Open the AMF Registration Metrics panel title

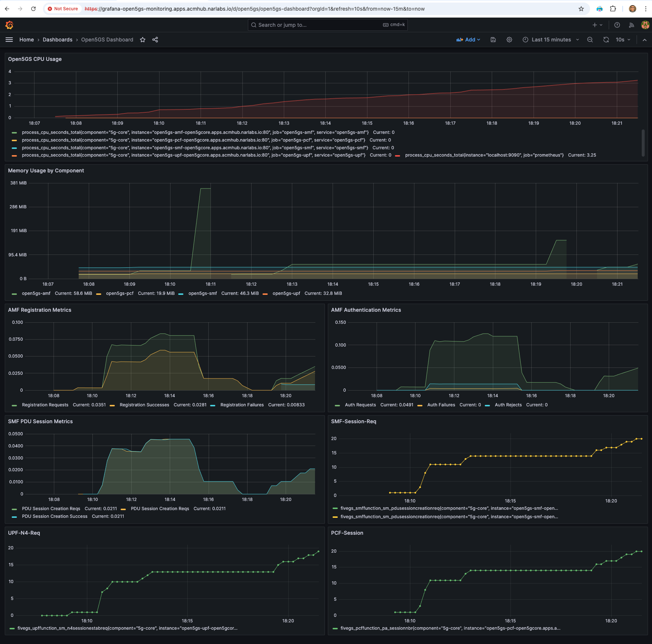pyautogui.click(x=40, y=310)
